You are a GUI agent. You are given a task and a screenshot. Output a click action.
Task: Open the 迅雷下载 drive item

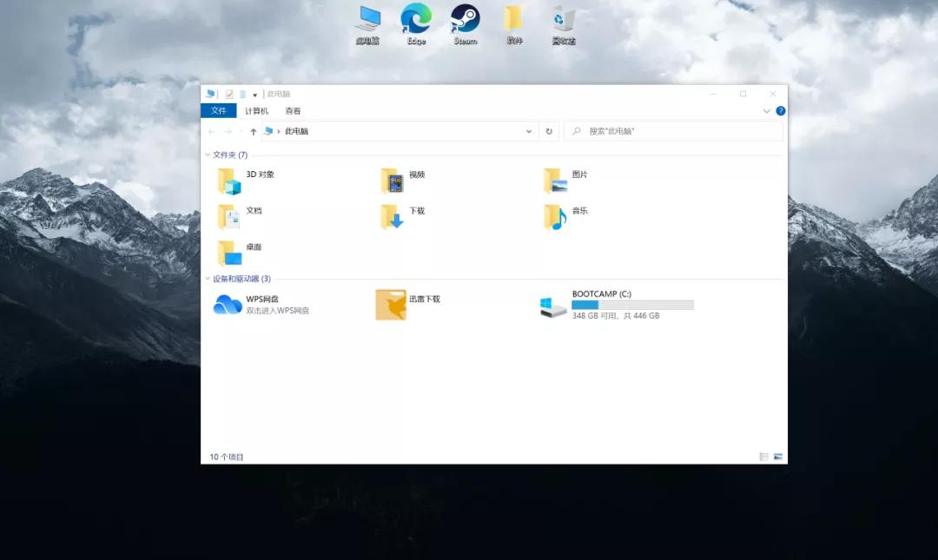pyautogui.click(x=390, y=306)
